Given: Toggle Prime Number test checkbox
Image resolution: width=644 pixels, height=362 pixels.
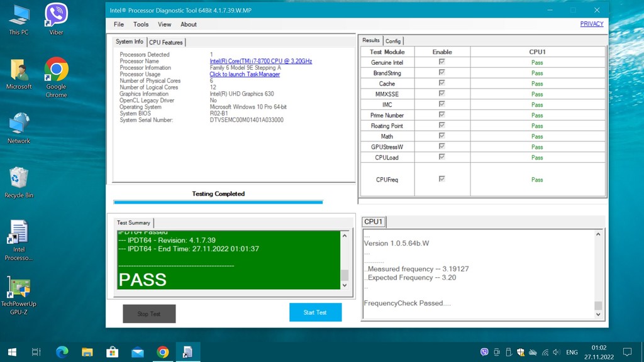Looking at the screenshot, I should coord(442,115).
